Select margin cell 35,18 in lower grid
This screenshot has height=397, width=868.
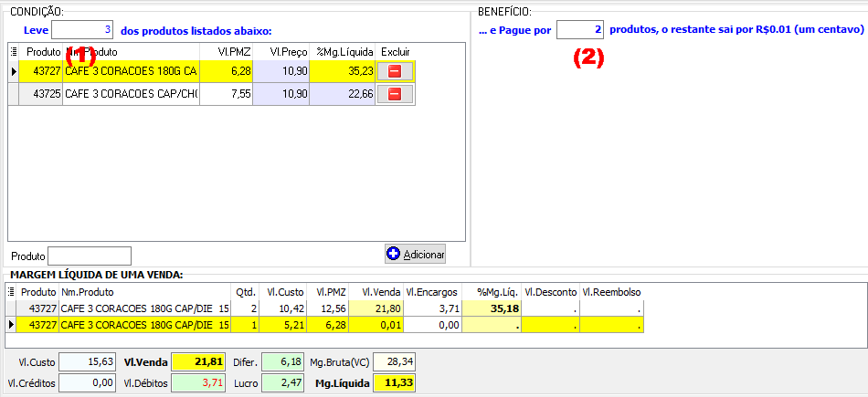coord(492,309)
